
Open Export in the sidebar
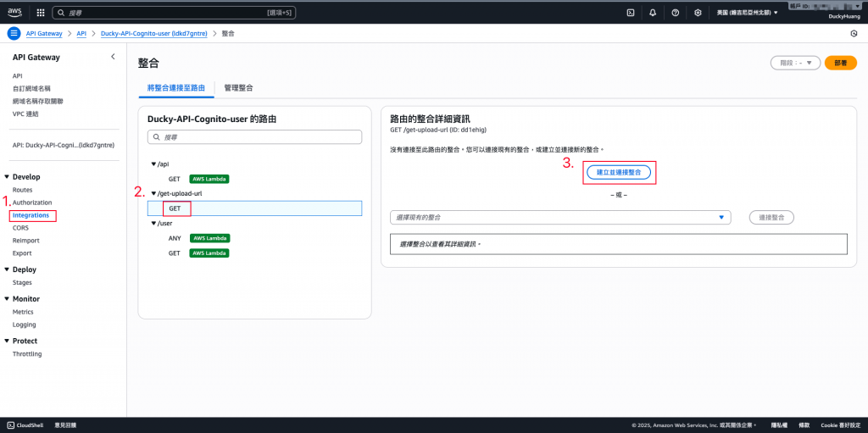(x=22, y=253)
